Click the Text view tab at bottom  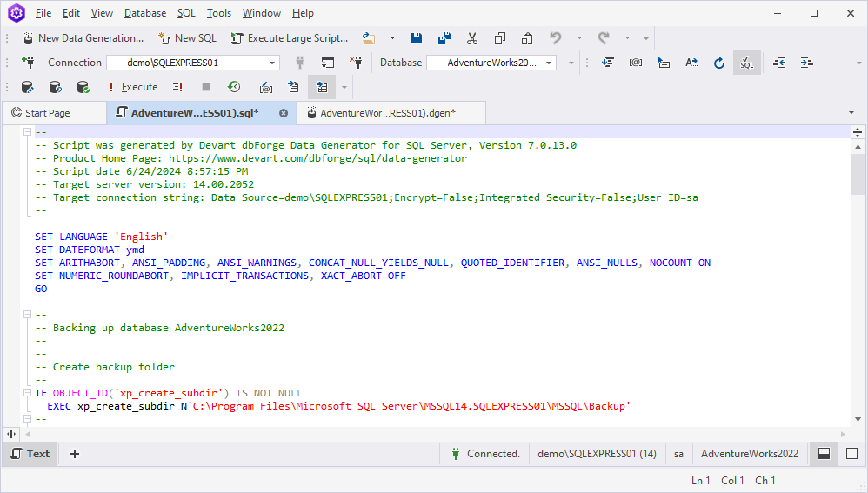point(30,454)
